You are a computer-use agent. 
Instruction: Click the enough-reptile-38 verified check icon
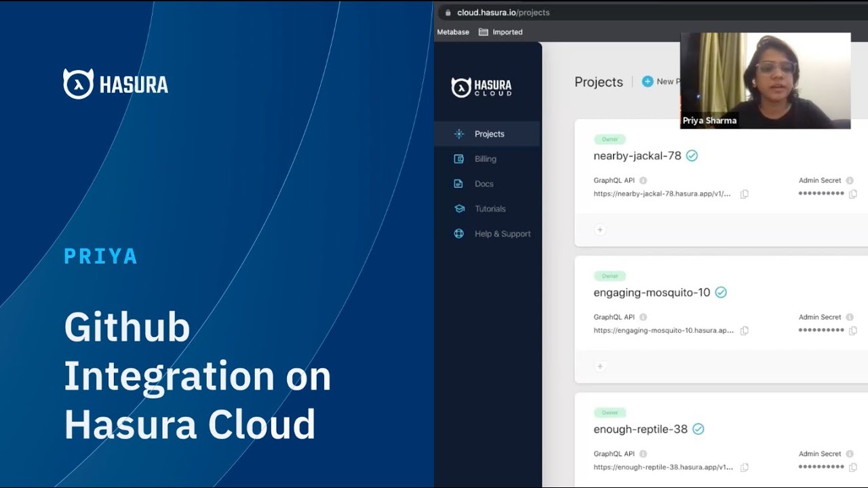point(698,429)
